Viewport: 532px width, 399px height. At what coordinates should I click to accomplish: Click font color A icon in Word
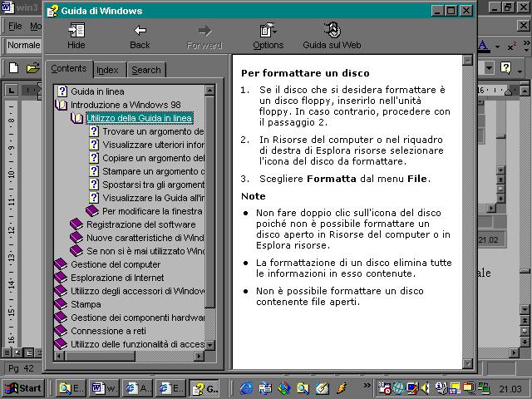click(x=484, y=46)
